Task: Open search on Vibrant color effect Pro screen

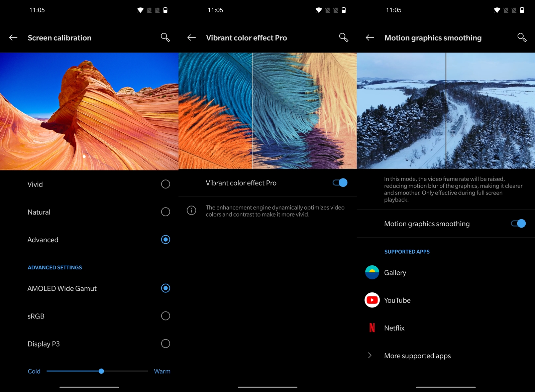Action: click(343, 37)
